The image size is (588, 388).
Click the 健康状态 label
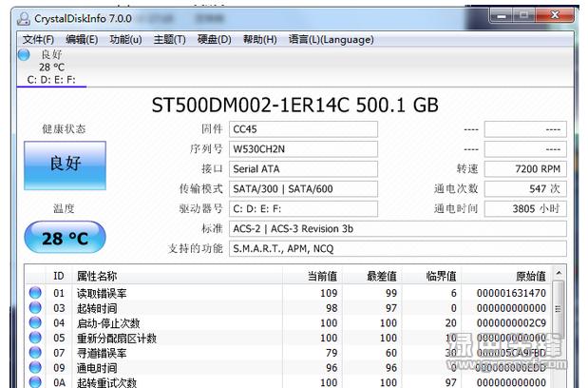(64, 129)
